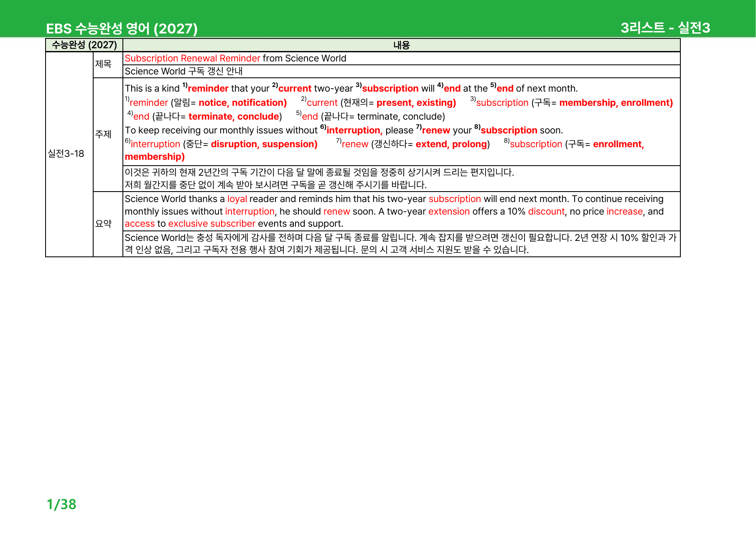
Task: Click the red Subscription Renewal Reminder title text
Action: 192,58
